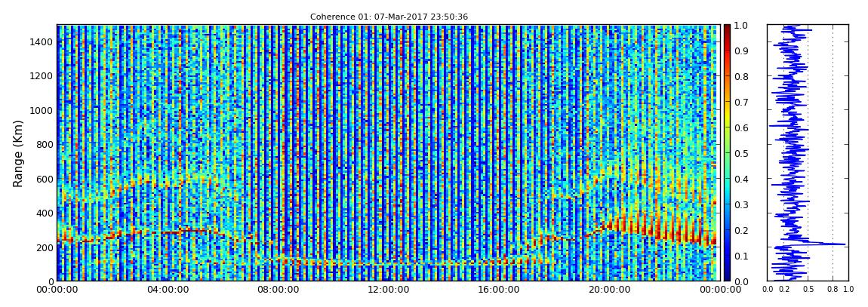
Task: Click the 0.8 label under the profile plot
Action: 833,289
